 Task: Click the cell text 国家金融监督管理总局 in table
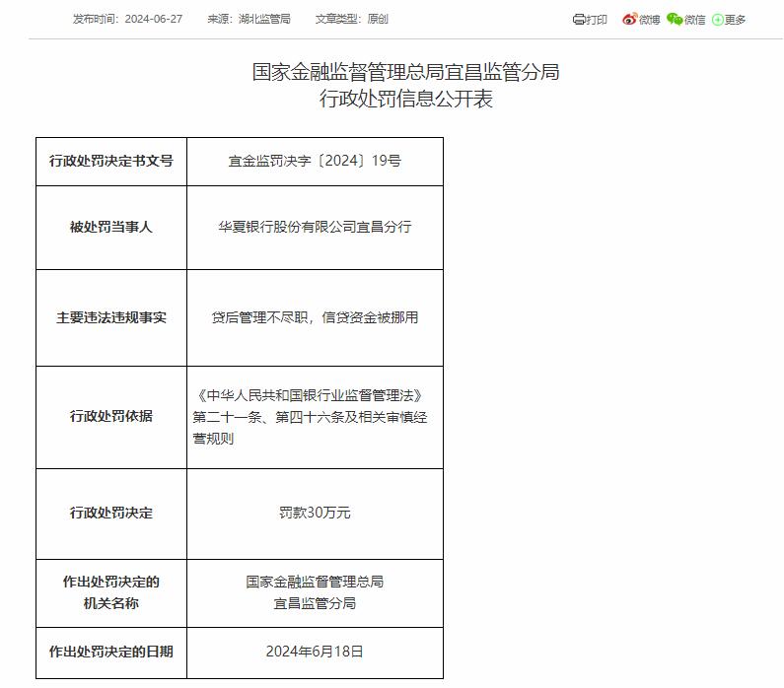[315, 582]
